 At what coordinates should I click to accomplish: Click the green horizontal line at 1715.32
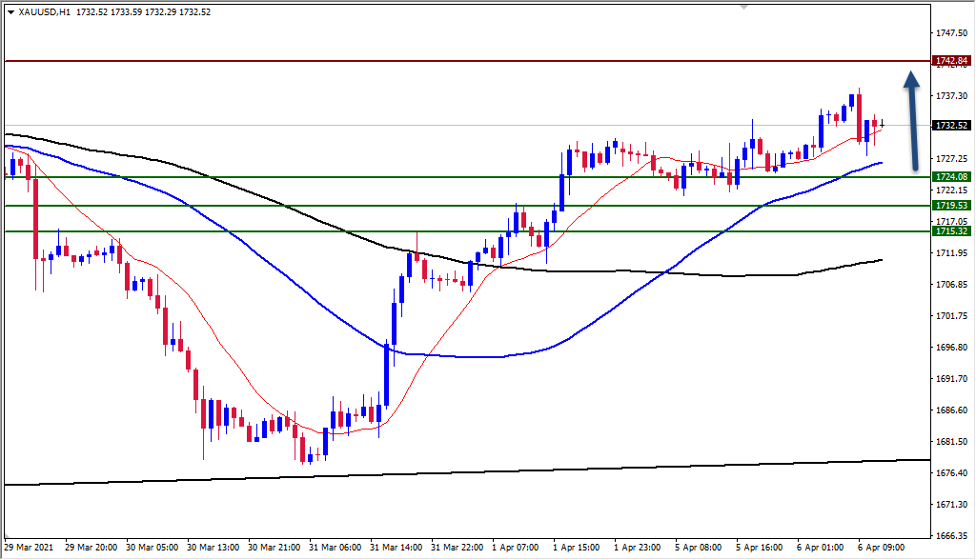(x=467, y=231)
